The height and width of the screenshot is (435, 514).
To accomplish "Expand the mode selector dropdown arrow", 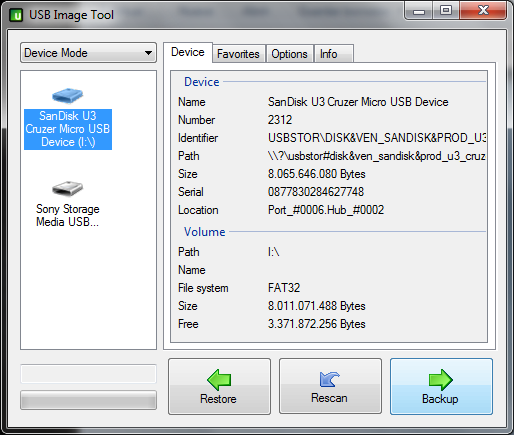I will tap(148, 53).
